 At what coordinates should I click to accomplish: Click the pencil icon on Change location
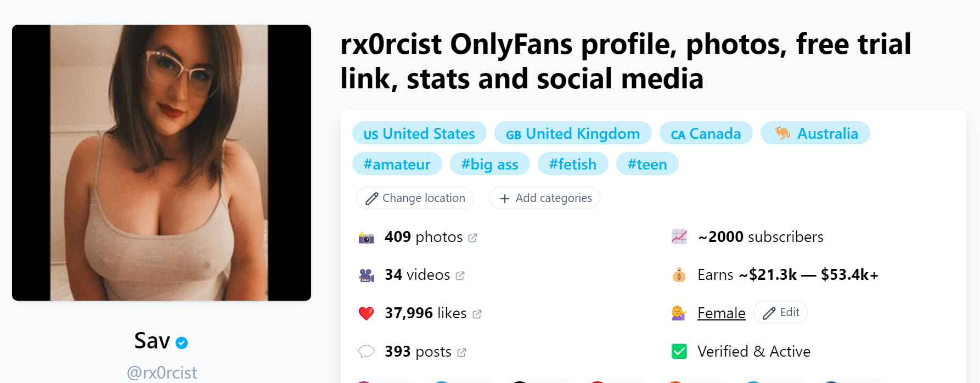(372, 198)
